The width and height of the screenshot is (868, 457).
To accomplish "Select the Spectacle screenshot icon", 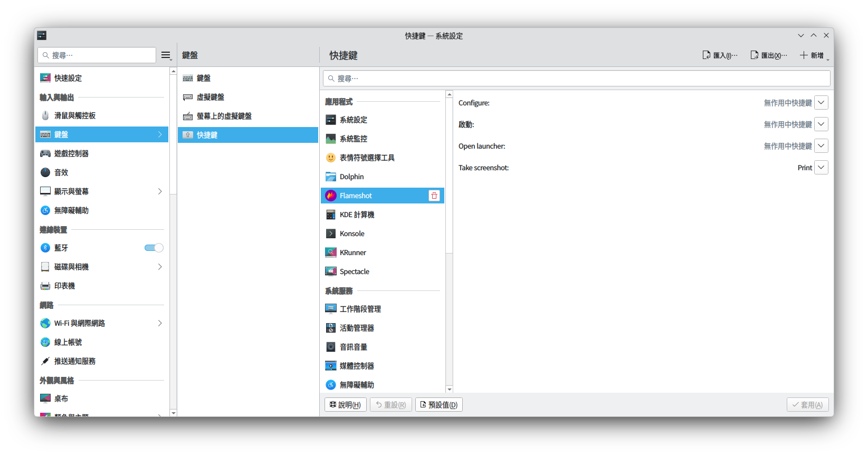I will pos(331,271).
